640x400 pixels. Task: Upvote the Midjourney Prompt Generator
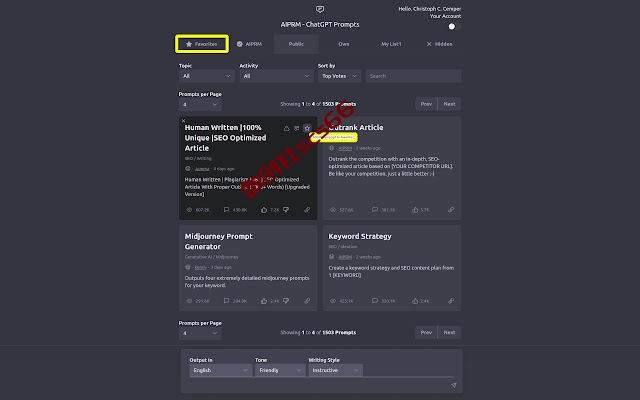[264, 301]
